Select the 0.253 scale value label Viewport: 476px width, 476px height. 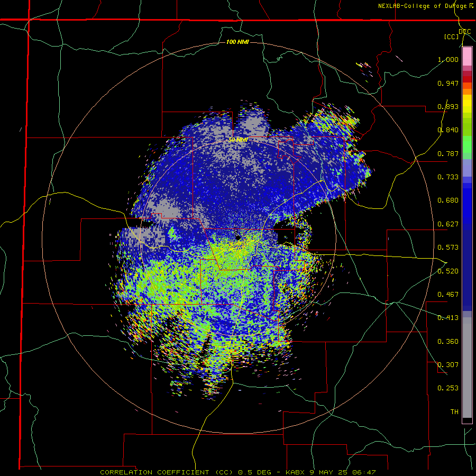click(x=448, y=388)
